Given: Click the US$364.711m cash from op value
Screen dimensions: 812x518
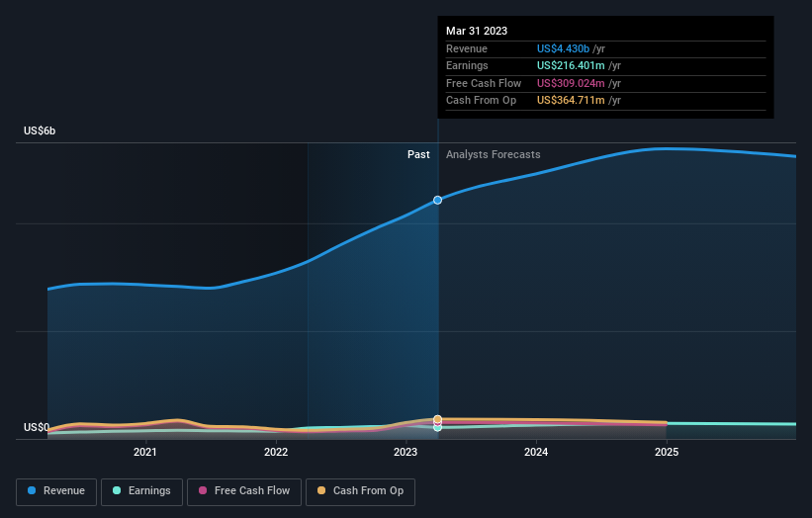Looking at the screenshot, I should click(x=571, y=101).
